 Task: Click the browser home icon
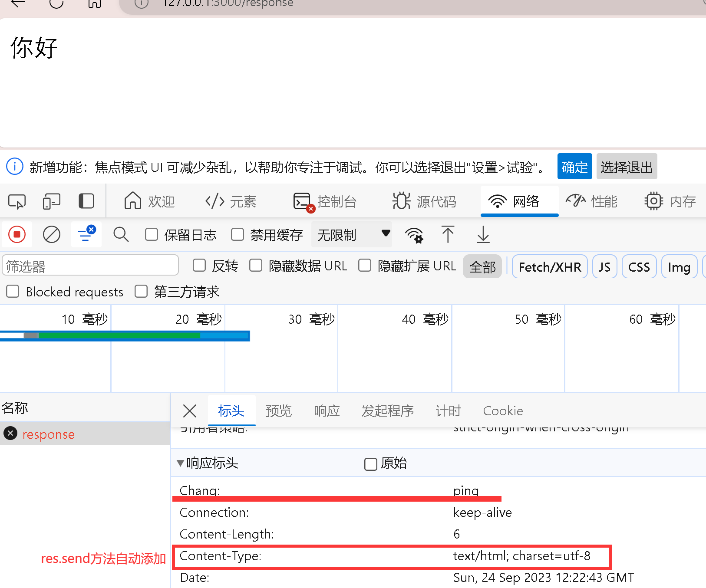point(94,3)
